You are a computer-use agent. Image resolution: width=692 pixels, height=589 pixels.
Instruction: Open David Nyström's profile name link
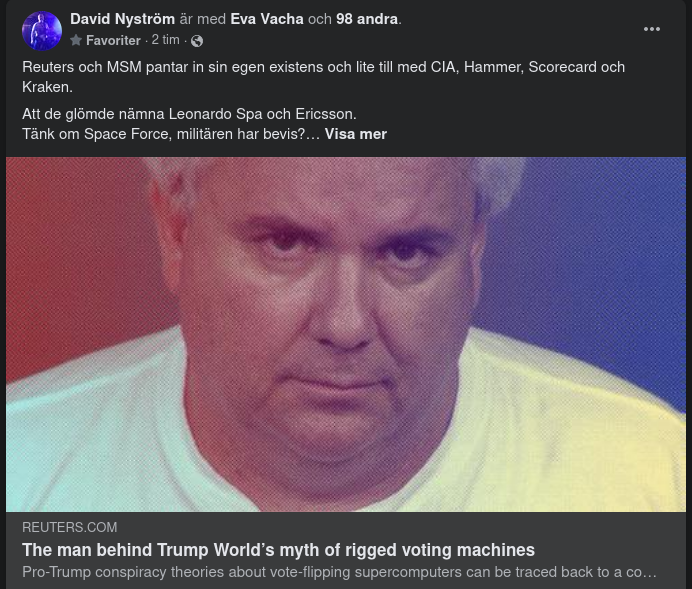(x=122, y=19)
